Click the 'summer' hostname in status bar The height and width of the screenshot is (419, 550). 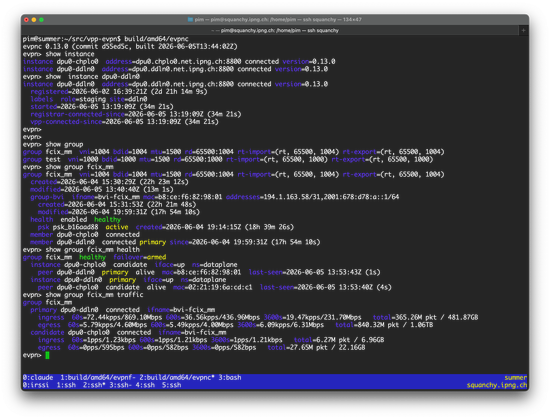pyautogui.click(x=516, y=378)
